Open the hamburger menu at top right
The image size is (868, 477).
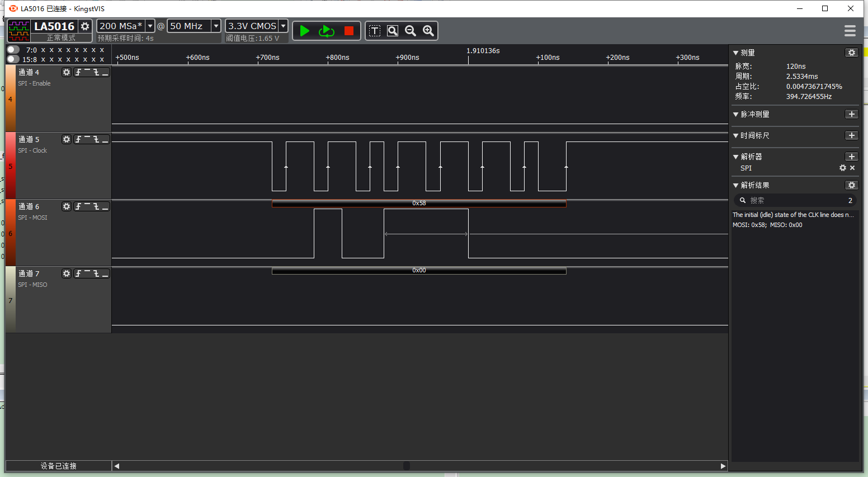click(850, 31)
